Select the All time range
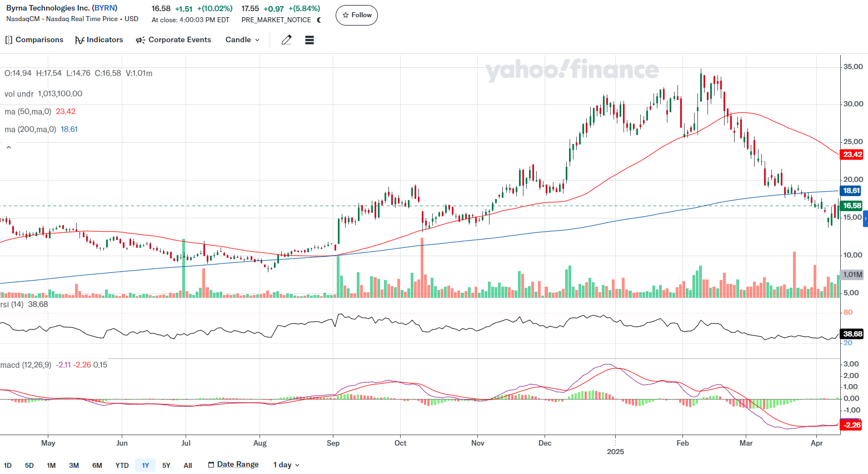This screenshot has width=868, height=474. tap(188, 465)
